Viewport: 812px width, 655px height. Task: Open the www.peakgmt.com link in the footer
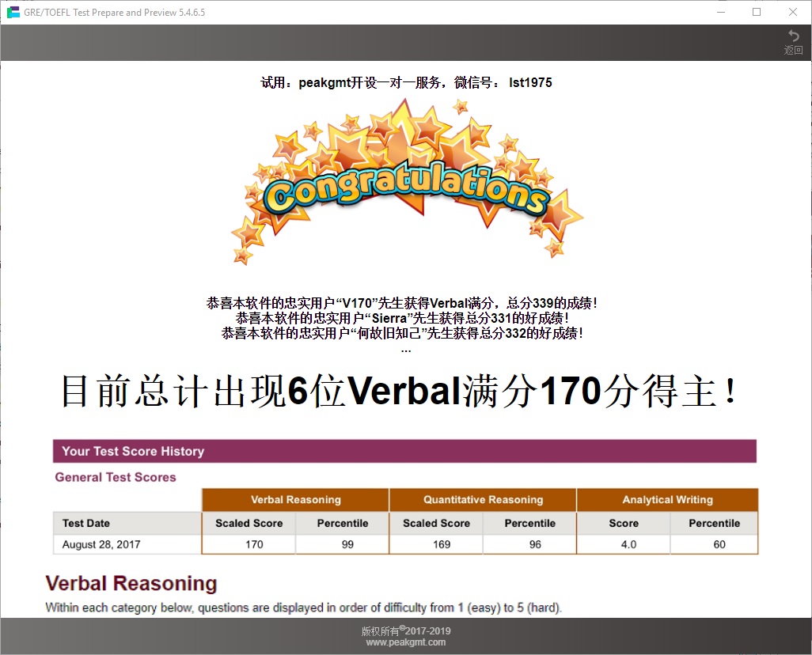[x=405, y=642]
